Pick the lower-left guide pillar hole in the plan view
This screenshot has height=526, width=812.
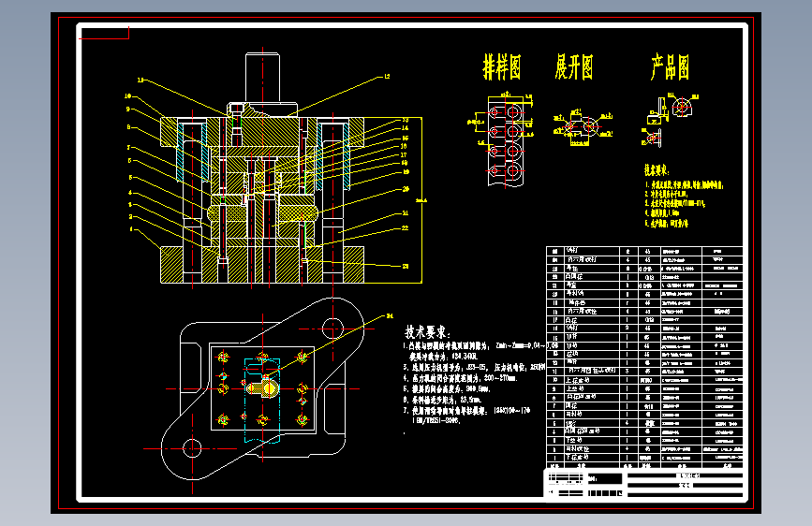point(193,447)
